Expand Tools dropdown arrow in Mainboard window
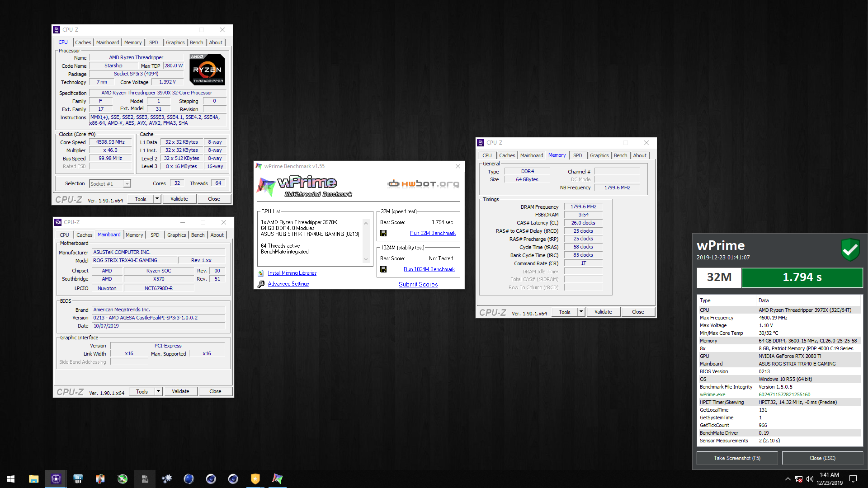868x488 pixels. click(x=158, y=391)
